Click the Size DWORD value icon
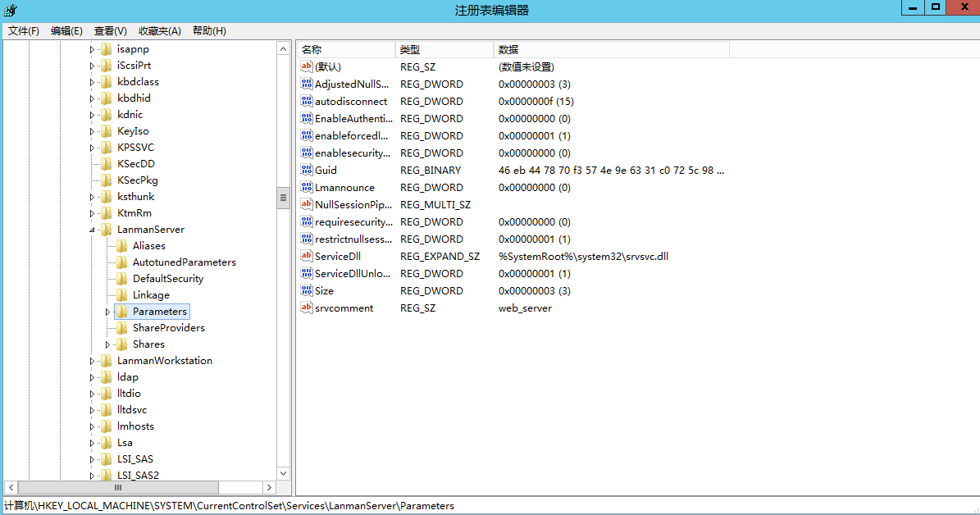This screenshot has height=515, width=980. [x=306, y=290]
